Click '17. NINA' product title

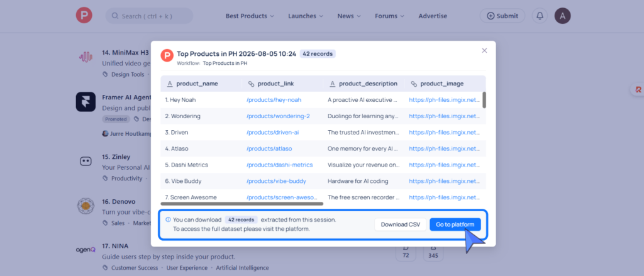(115, 246)
